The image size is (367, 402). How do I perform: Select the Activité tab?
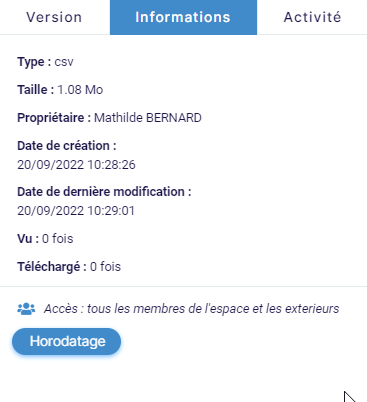point(312,17)
